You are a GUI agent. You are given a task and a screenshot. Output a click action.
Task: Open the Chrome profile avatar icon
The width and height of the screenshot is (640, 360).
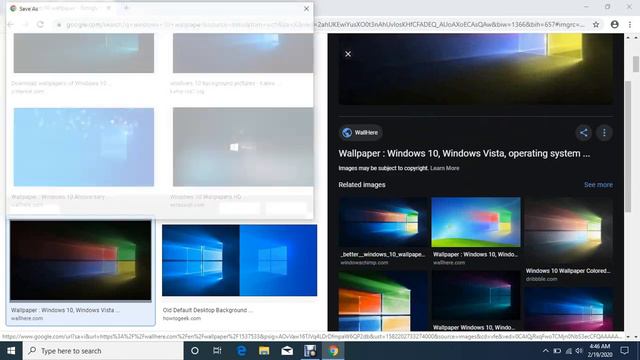click(x=614, y=24)
